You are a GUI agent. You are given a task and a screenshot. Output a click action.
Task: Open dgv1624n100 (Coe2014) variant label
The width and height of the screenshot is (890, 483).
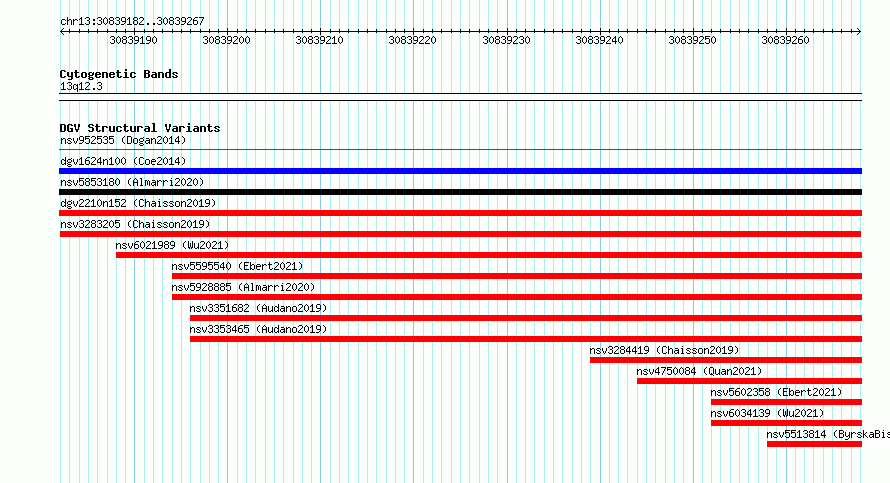click(x=123, y=161)
